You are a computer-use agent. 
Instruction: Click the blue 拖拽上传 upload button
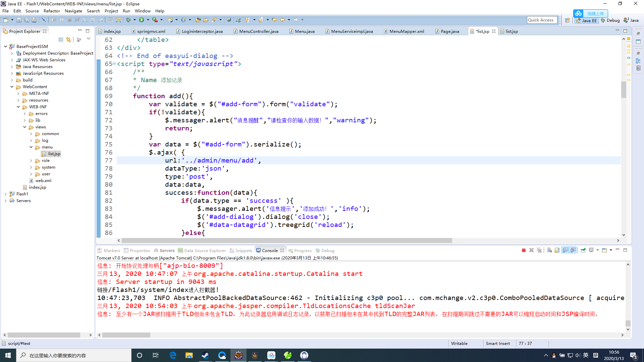point(590,13)
